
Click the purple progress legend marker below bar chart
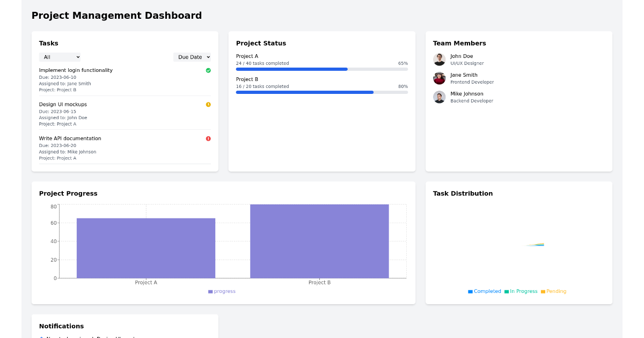point(210,291)
